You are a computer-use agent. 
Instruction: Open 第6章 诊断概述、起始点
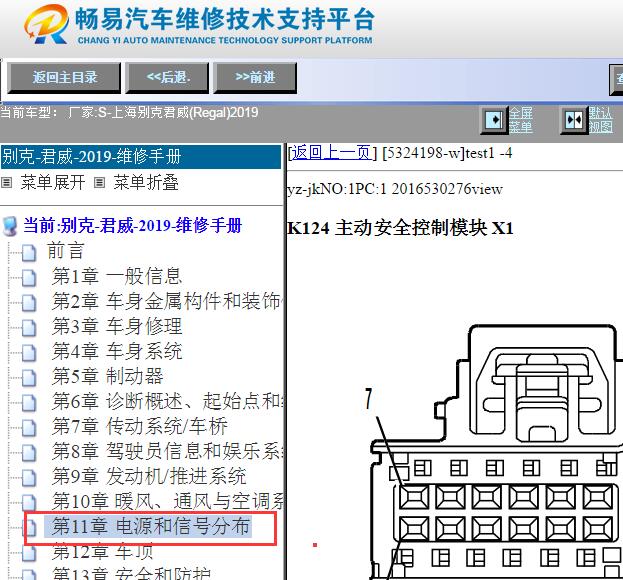point(167,401)
